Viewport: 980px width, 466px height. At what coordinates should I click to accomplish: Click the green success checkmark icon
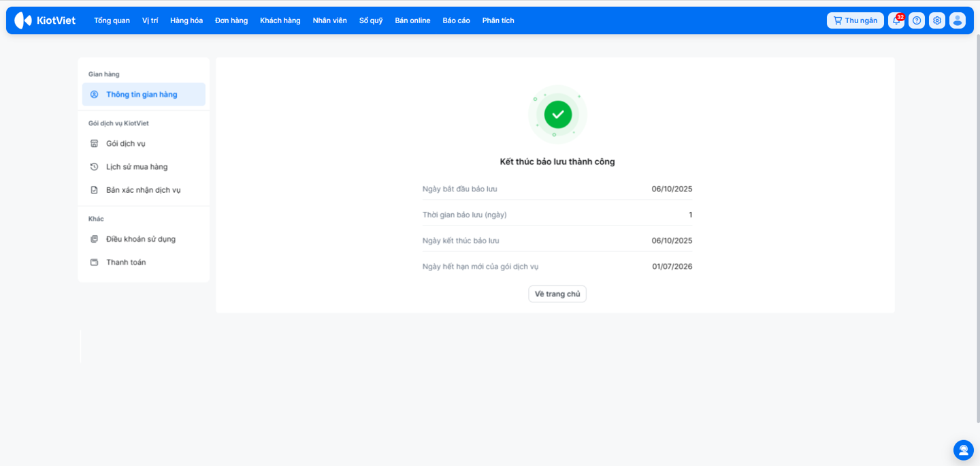[x=558, y=114]
